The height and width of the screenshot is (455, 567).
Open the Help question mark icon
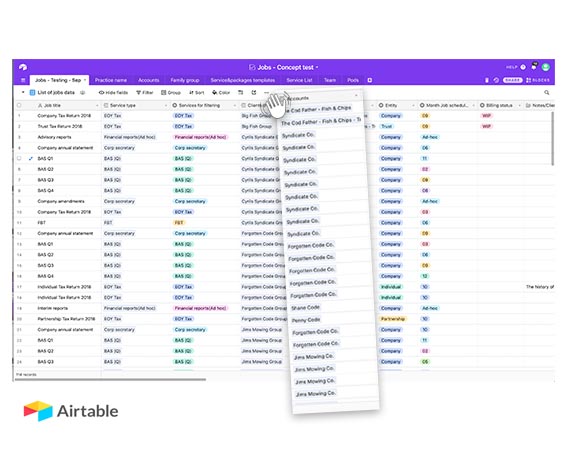click(x=523, y=67)
